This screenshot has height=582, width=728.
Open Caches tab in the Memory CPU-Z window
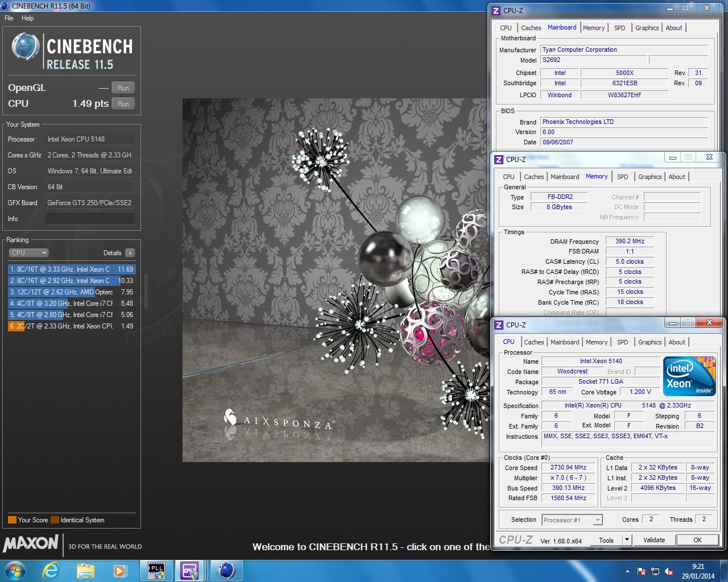pyautogui.click(x=534, y=177)
